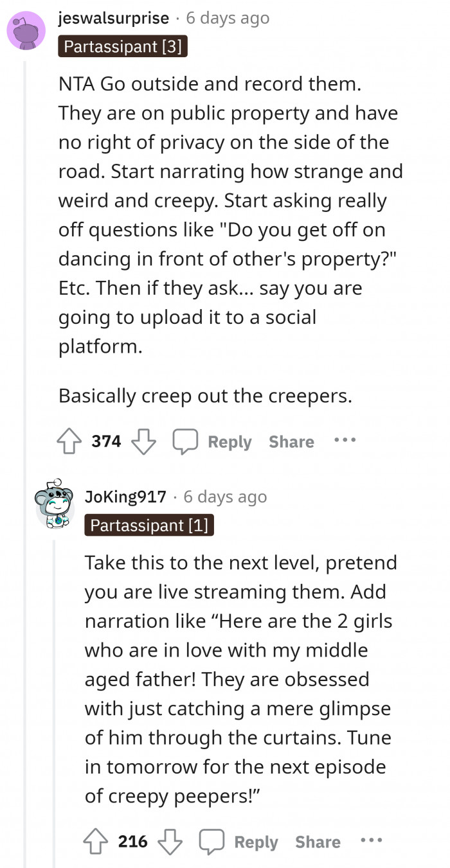Open the overflow menu on JoKing917's comment

point(372,840)
